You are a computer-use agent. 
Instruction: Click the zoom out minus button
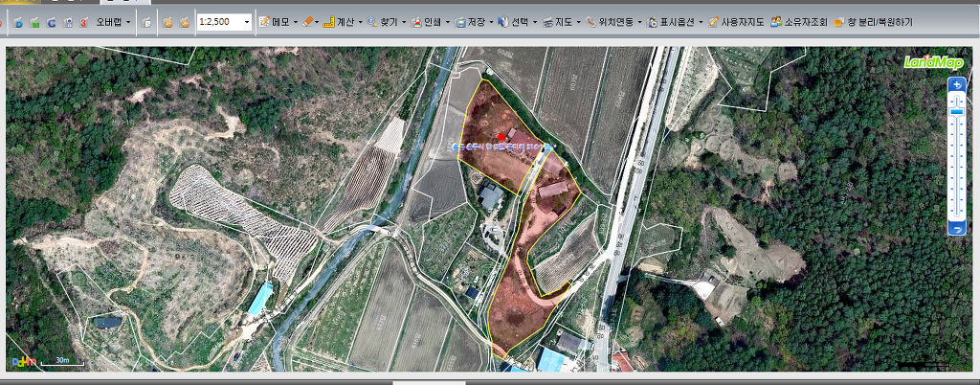click(x=956, y=228)
